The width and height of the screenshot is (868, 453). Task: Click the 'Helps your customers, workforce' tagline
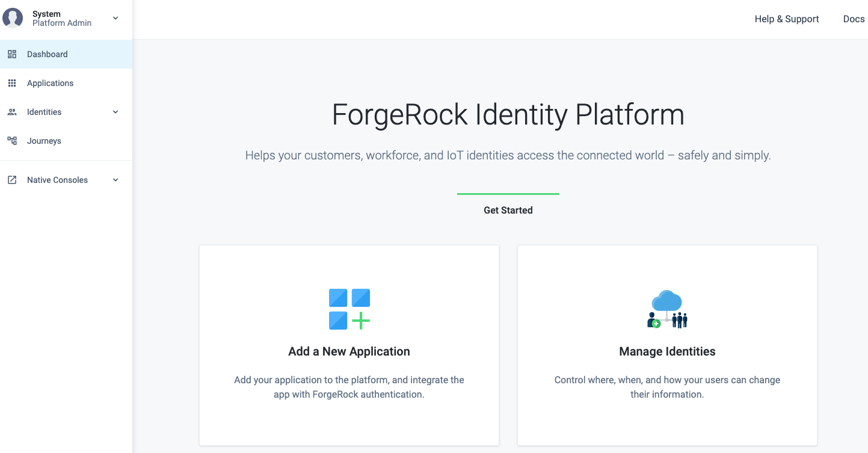pyautogui.click(x=508, y=155)
